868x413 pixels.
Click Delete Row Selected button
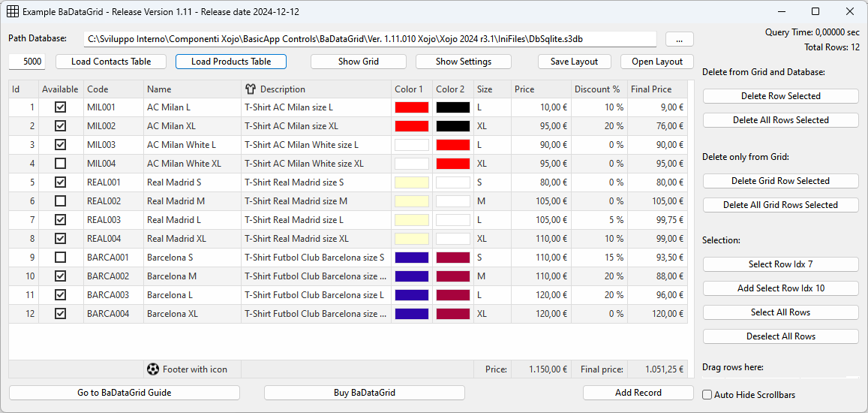(x=780, y=96)
